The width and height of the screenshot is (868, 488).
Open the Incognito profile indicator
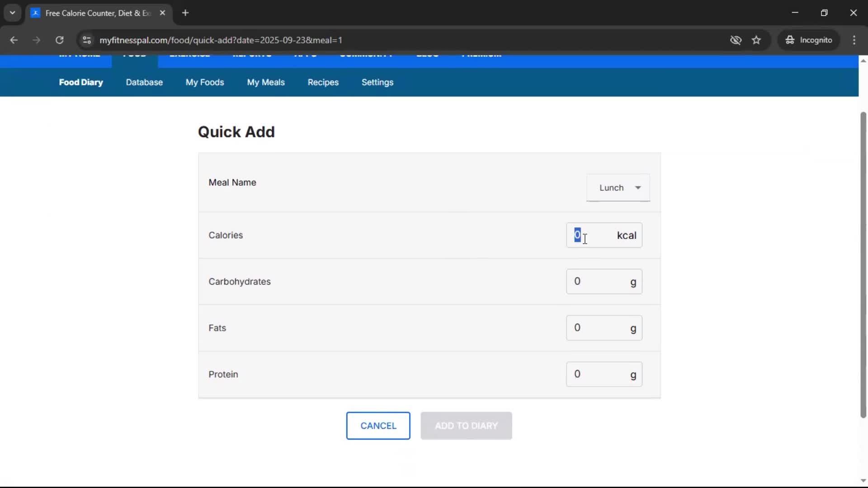(809, 40)
